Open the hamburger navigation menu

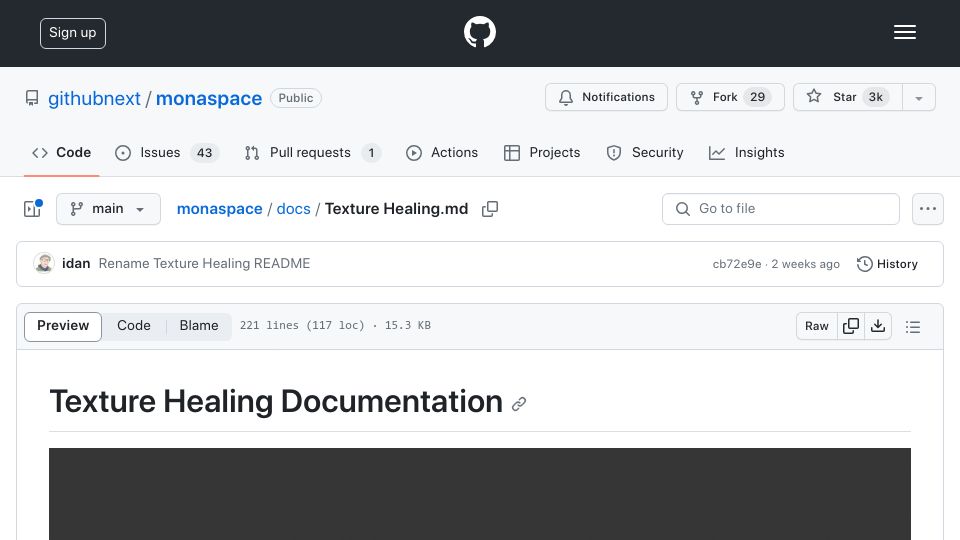pos(904,32)
